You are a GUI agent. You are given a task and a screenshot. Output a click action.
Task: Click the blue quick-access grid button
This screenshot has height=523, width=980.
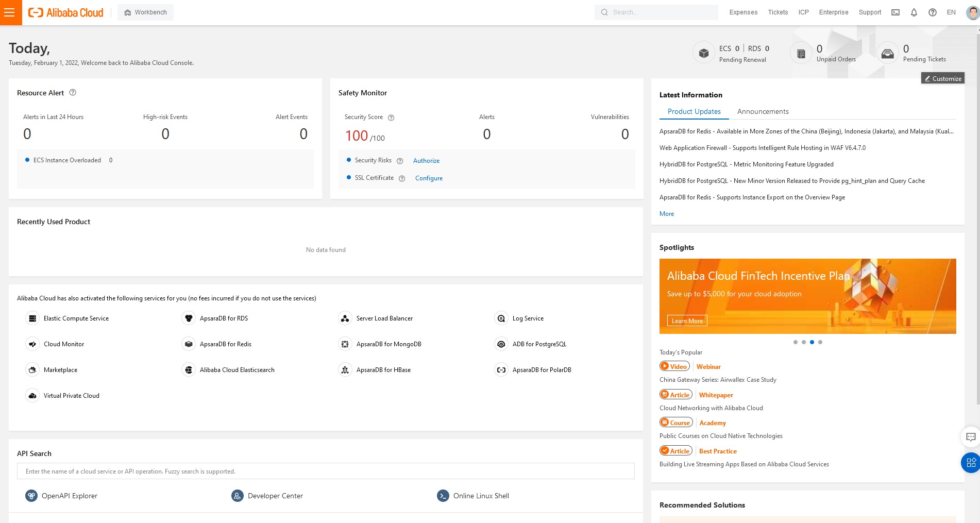(971, 463)
